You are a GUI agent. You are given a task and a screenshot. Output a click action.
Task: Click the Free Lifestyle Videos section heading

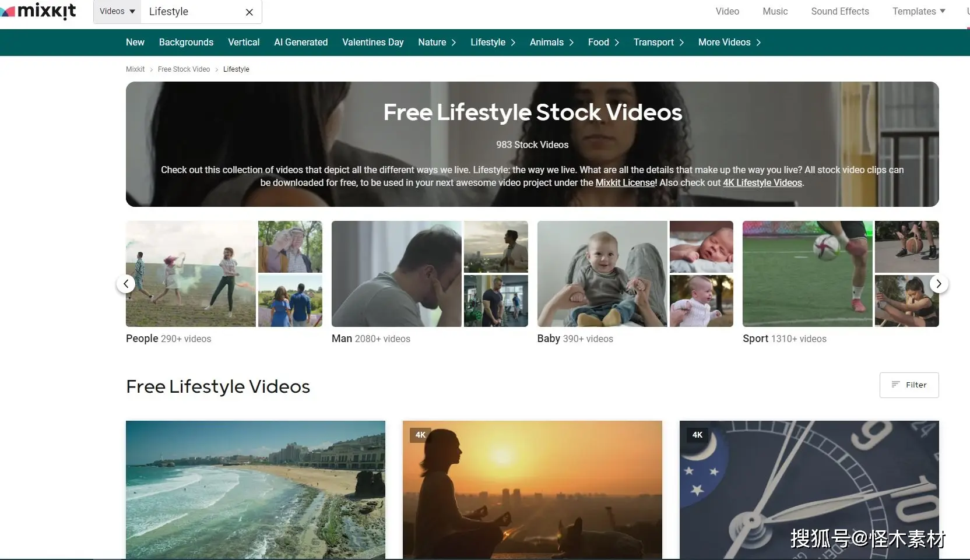coord(218,386)
